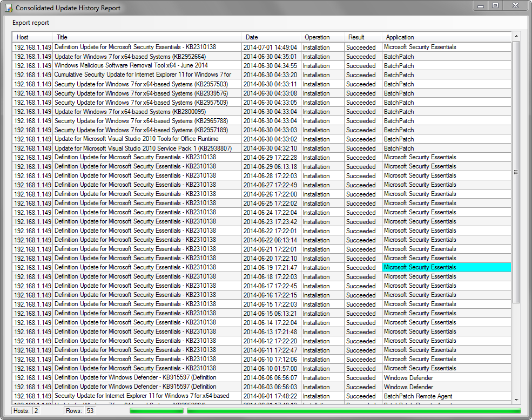
Task: Select Security Update title with KB2939576
Action: [x=147, y=93]
